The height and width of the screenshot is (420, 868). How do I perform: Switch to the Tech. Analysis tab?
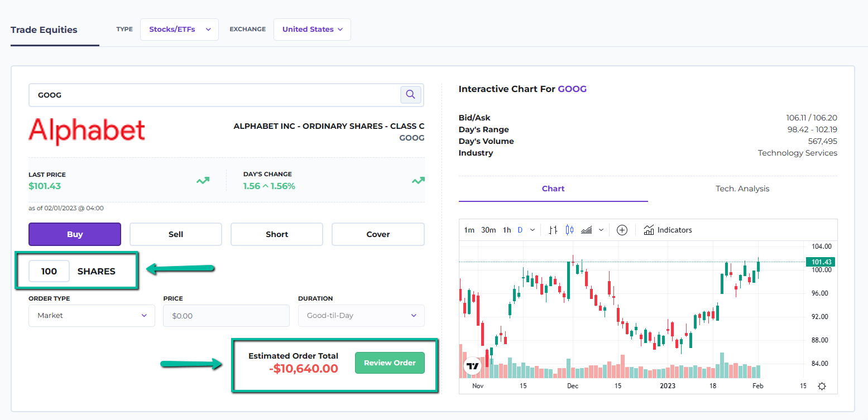(x=742, y=189)
